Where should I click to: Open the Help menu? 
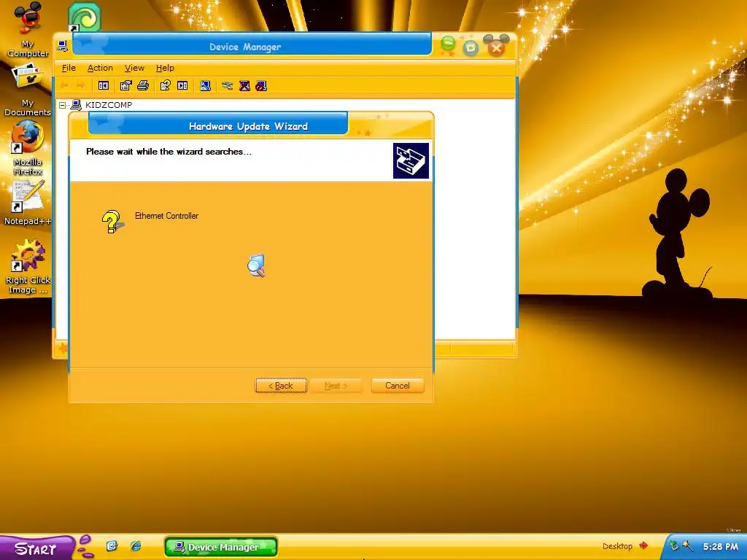[x=165, y=68]
